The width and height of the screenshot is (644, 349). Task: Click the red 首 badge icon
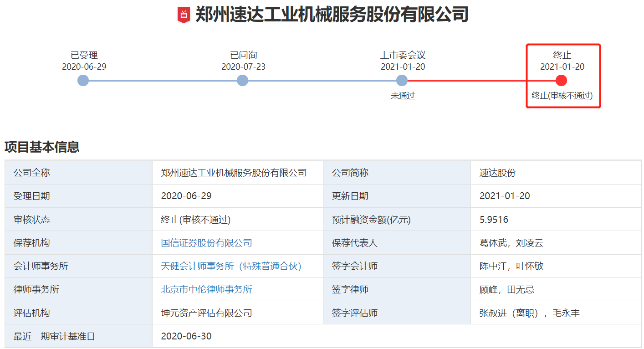click(184, 15)
